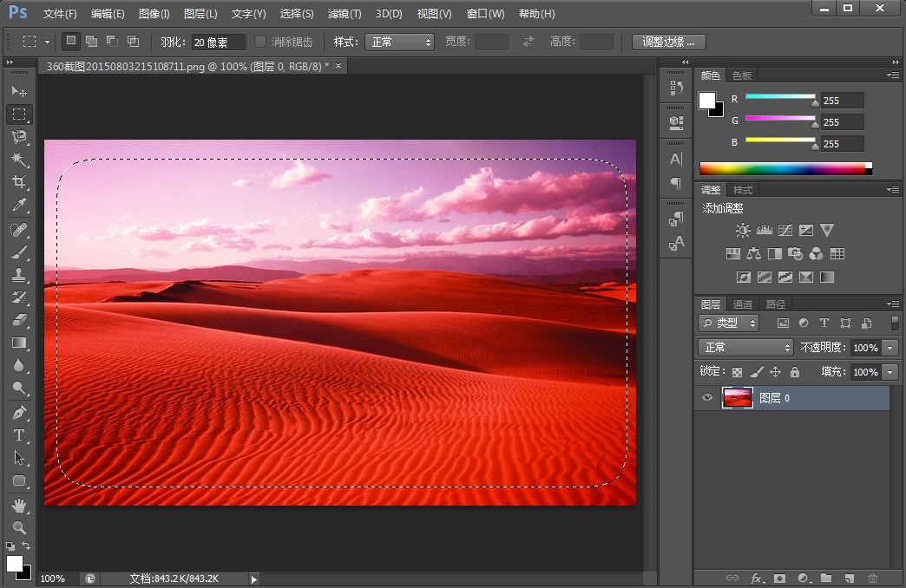906x588 pixels.
Task: Switch to the 路径 tab
Action: [x=776, y=304]
